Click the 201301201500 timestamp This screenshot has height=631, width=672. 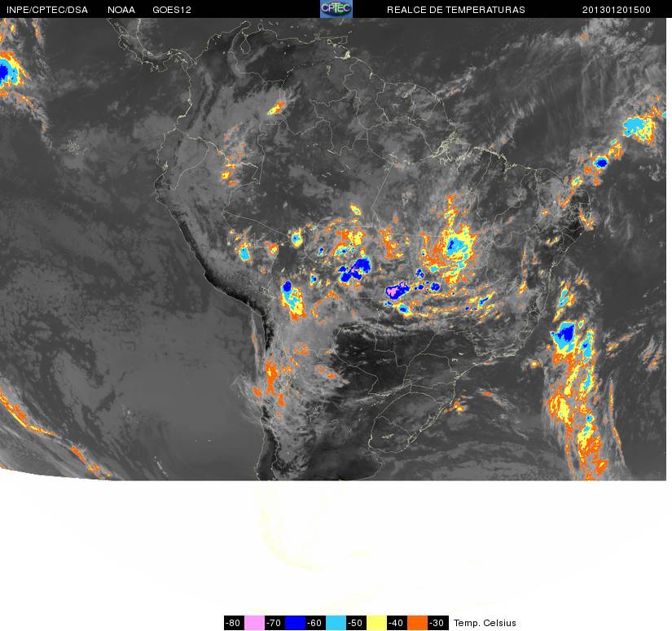coord(617,10)
